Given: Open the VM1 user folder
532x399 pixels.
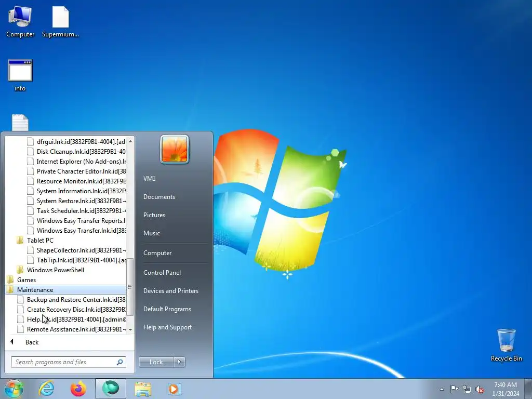Looking at the screenshot, I should click(149, 179).
